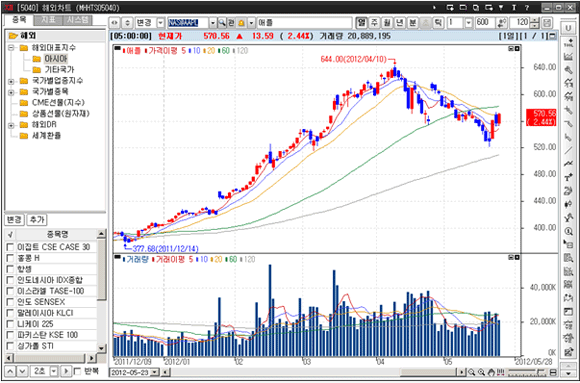Open the 2012-05-23 date dropdown

[x=155, y=372]
